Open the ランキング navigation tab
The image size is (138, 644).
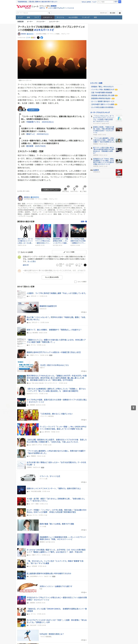click(x=86, y=17)
